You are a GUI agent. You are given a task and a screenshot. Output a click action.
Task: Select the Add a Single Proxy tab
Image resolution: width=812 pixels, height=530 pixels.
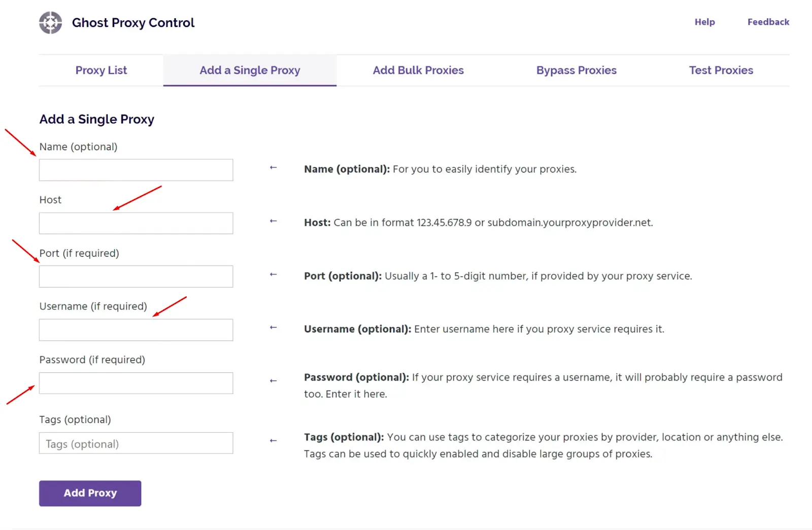250,70
